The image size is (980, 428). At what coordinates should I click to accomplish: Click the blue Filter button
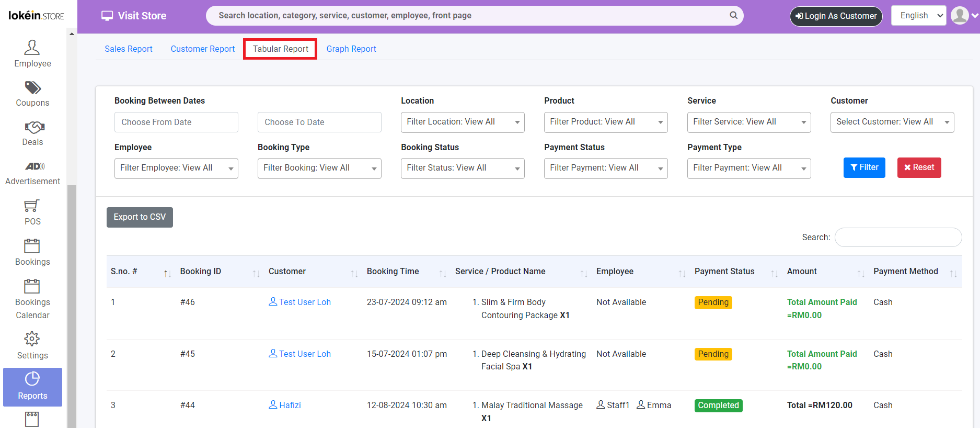[x=864, y=167]
